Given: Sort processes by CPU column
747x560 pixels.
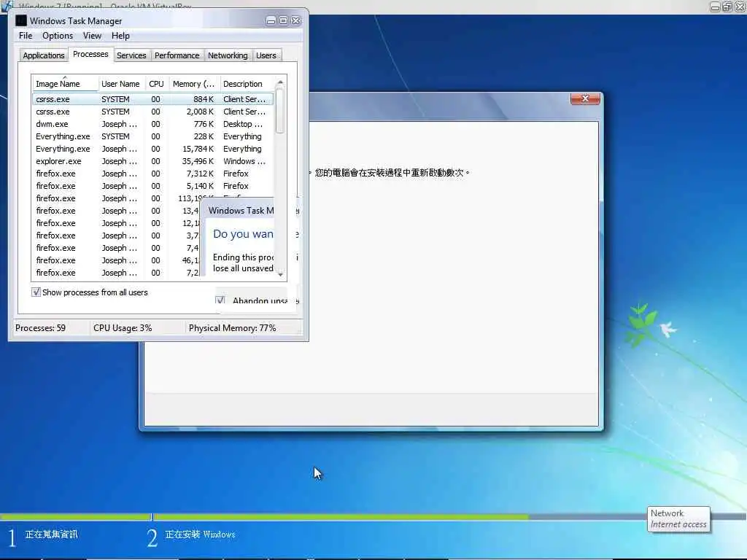Looking at the screenshot, I should (156, 84).
